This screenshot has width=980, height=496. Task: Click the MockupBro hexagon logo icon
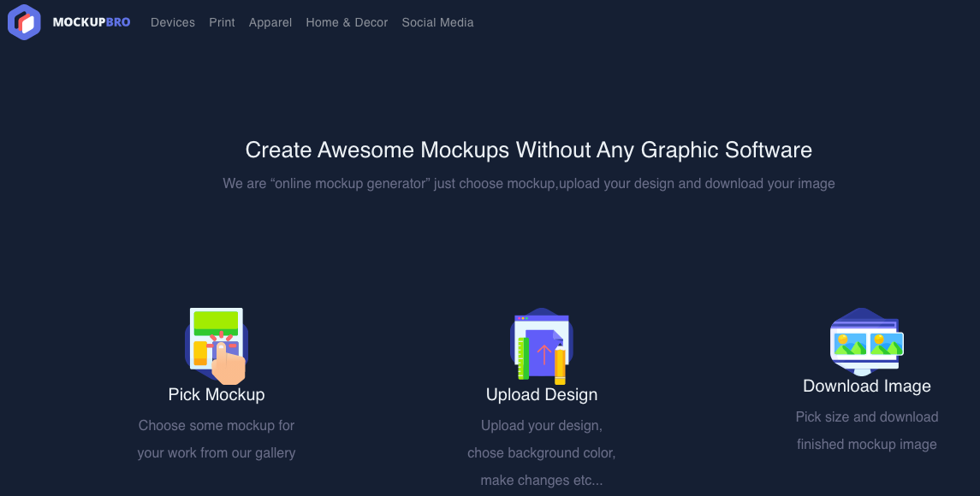[x=24, y=22]
